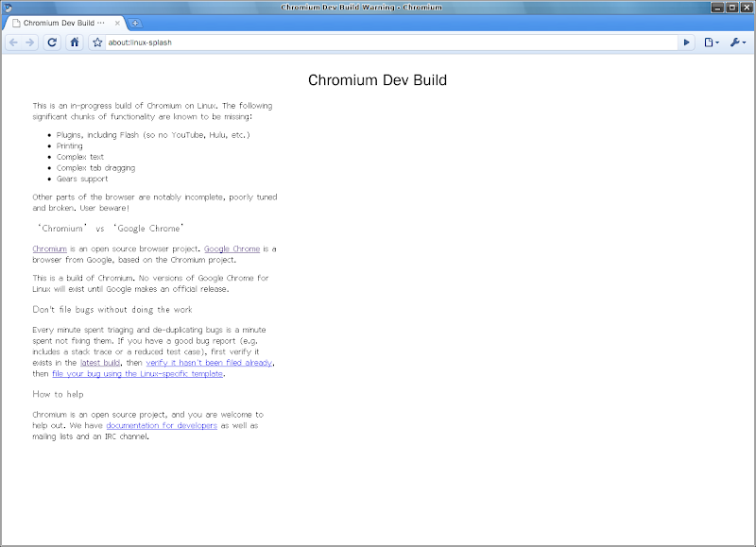This screenshot has width=756, height=547.
Task: Open the documentation for developers link
Action: 162,425
